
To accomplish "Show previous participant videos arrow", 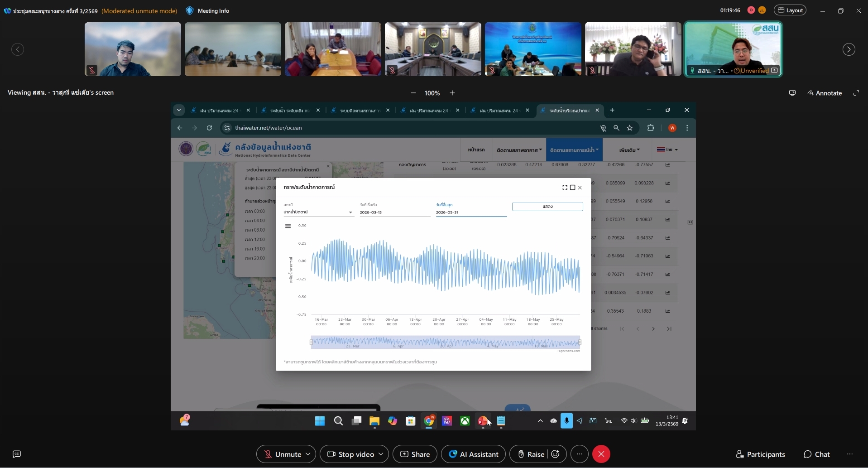I will pyautogui.click(x=18, y=49).
